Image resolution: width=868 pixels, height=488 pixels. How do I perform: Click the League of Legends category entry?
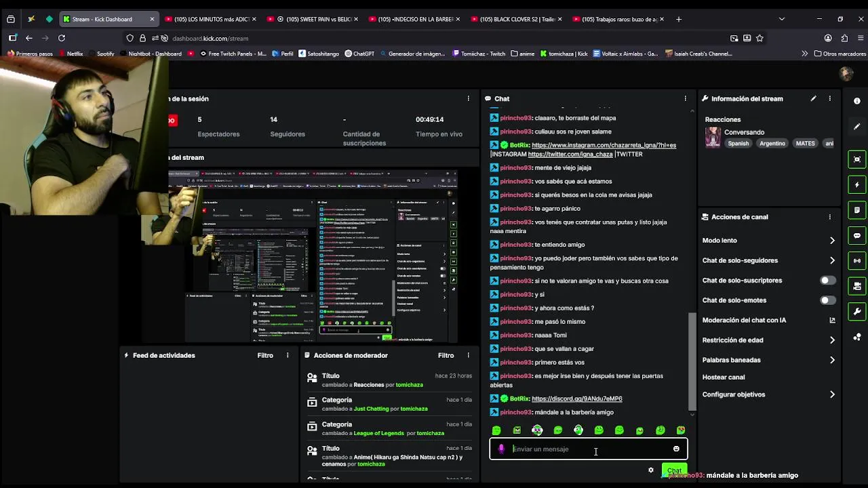(x=378, y=433)
